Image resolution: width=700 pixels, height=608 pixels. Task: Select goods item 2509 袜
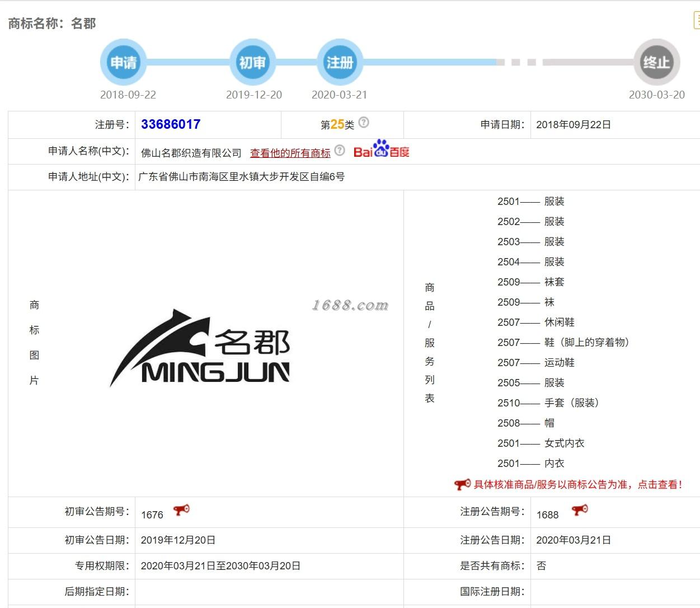pos(526,302)
